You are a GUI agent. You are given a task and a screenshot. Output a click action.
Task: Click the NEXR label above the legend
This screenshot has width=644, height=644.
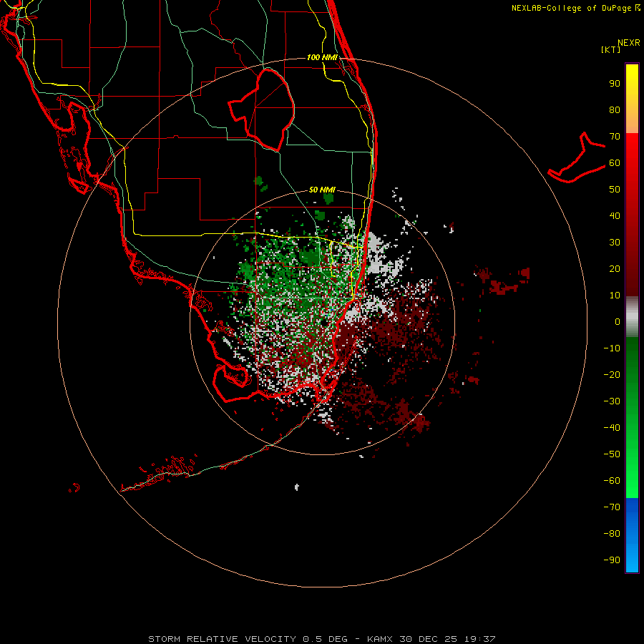point(628,43)
